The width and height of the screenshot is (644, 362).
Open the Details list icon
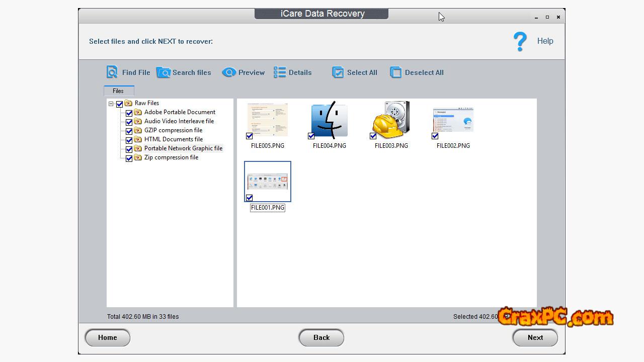280,72
